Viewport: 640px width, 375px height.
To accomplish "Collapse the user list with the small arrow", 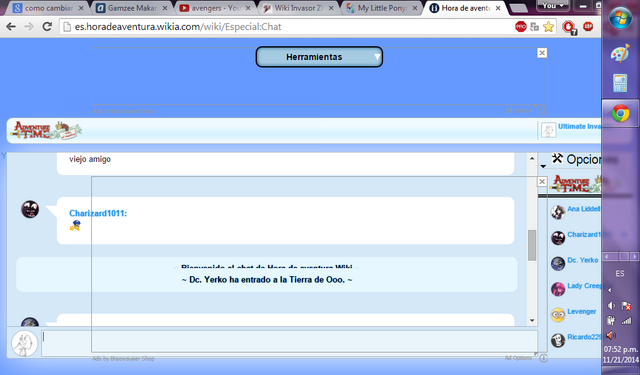I will coord(543,166).
